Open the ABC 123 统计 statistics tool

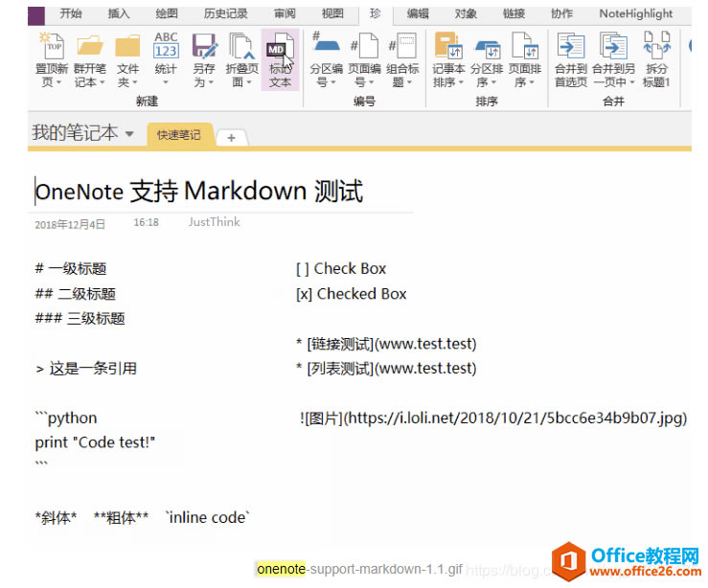[166, 45]
